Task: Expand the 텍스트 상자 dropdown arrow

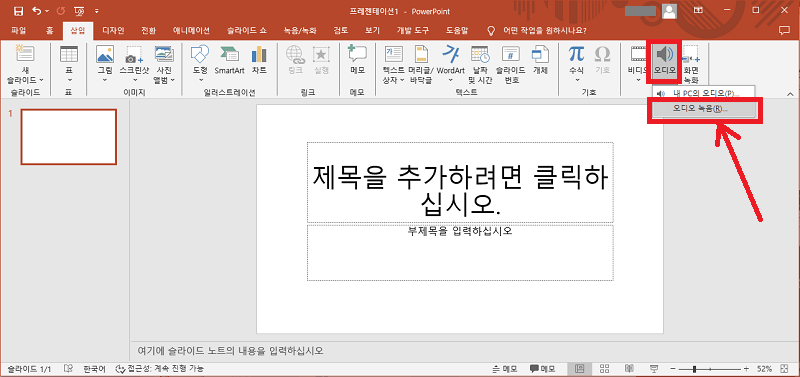Action: [x=402, y=80]
